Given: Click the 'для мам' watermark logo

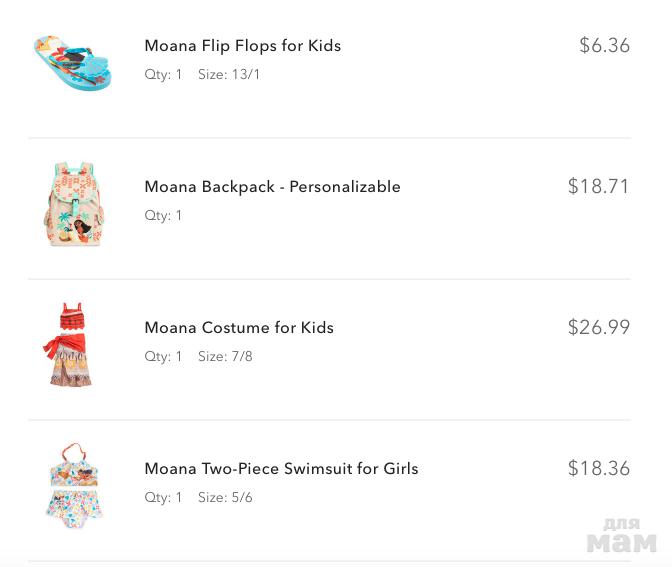Looking at the screenshot, I should (x=621, y=536).
